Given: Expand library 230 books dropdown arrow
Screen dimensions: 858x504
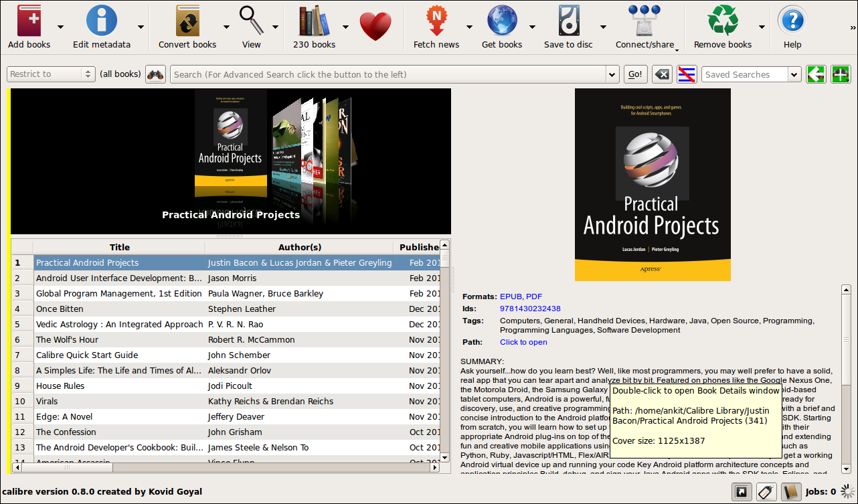Looking at the screenshot, I should (345, 27).
